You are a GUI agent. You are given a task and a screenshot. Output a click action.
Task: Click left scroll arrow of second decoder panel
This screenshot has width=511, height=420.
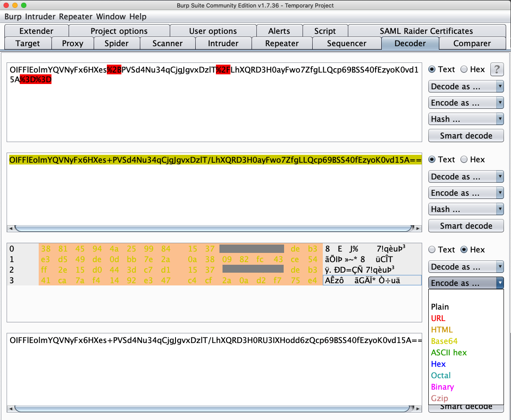(x=10, y=228)
